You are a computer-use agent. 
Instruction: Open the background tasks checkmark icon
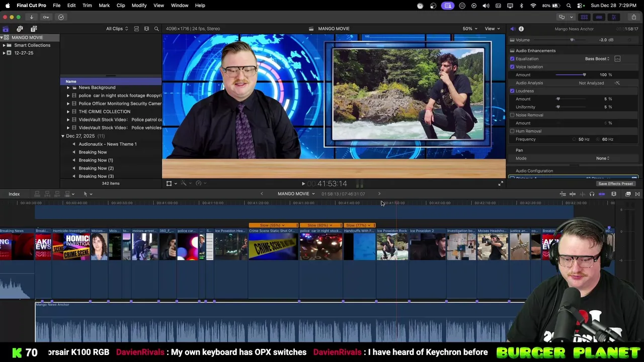coord(61,17)
